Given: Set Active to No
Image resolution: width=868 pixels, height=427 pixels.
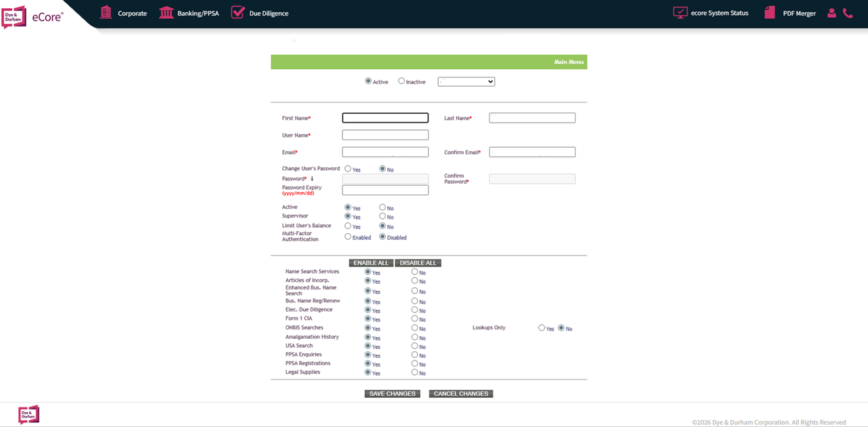Looking at the screenshot, I should click(382, 207).
